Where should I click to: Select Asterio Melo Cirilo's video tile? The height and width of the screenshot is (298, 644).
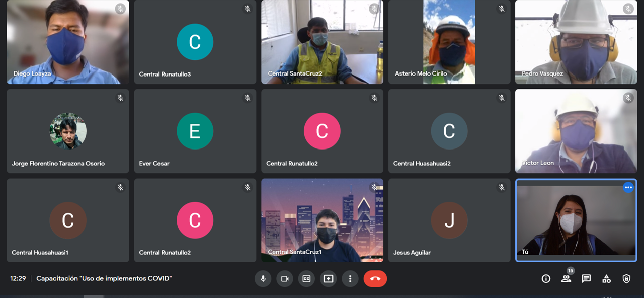pos(449,42)
